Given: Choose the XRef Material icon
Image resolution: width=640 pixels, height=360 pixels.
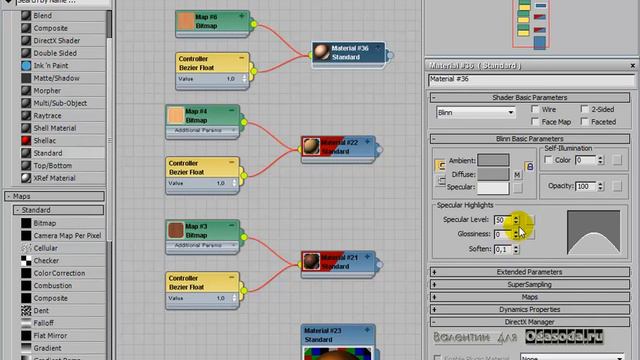Looking at the screenshot, I should (x=26, y=178).
